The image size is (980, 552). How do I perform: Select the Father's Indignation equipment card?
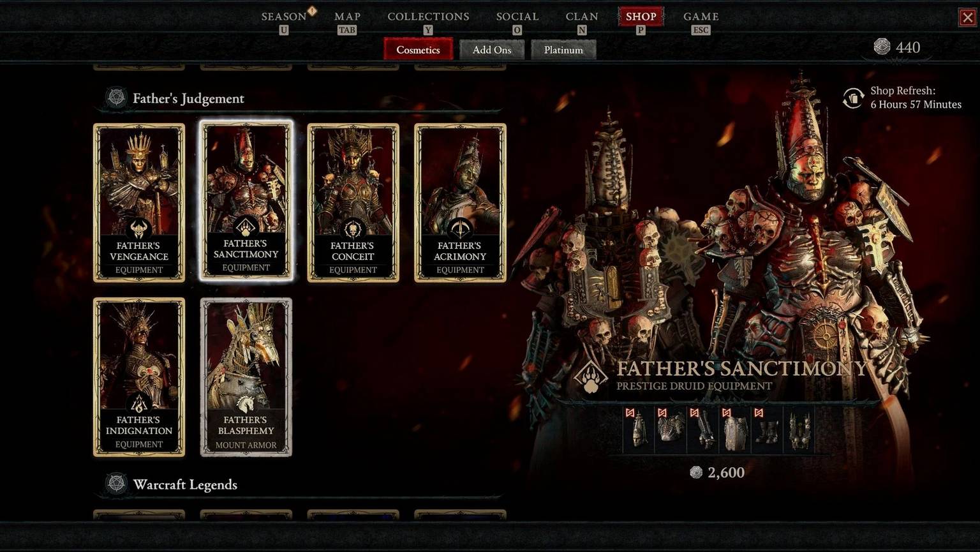[x=139, y=377]
